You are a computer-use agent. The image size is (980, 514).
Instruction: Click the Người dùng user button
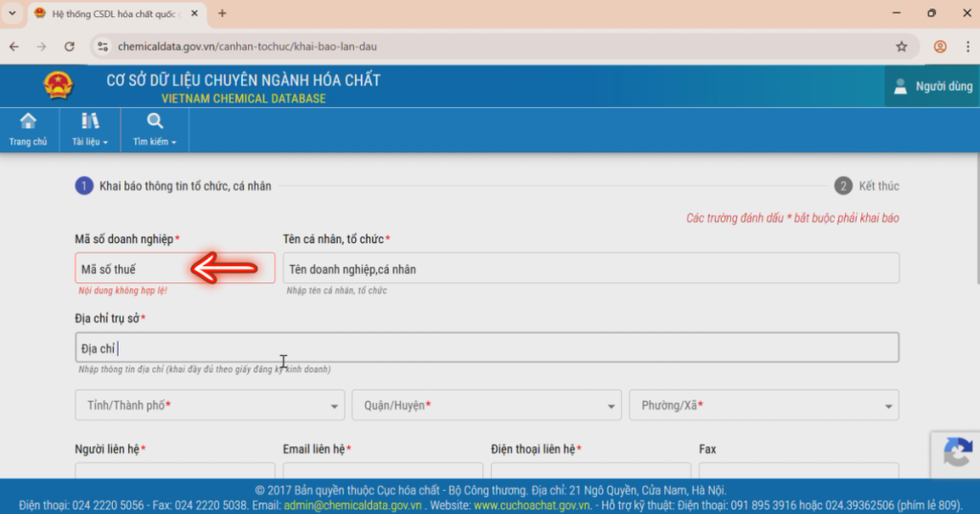(x=932, y=86)
